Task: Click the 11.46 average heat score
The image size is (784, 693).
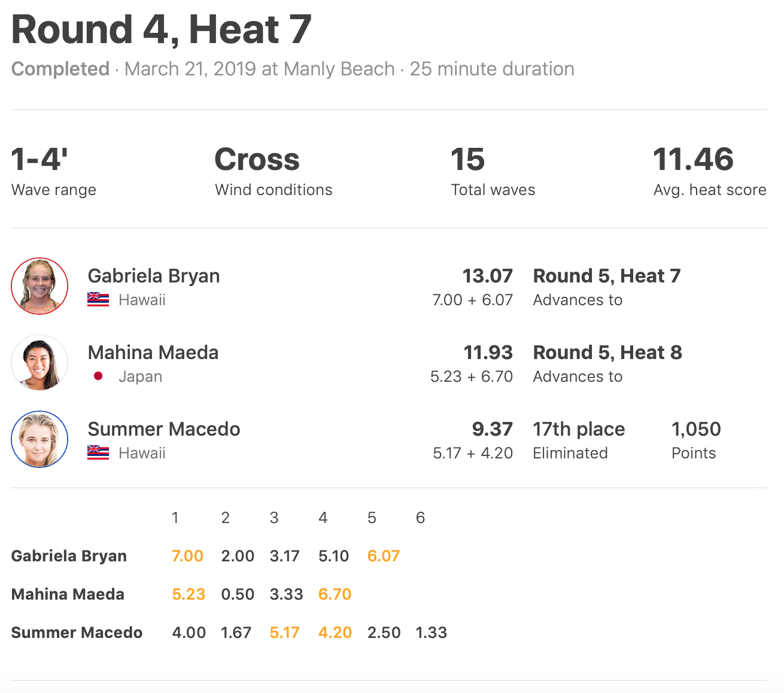Action: coord(693,160)
